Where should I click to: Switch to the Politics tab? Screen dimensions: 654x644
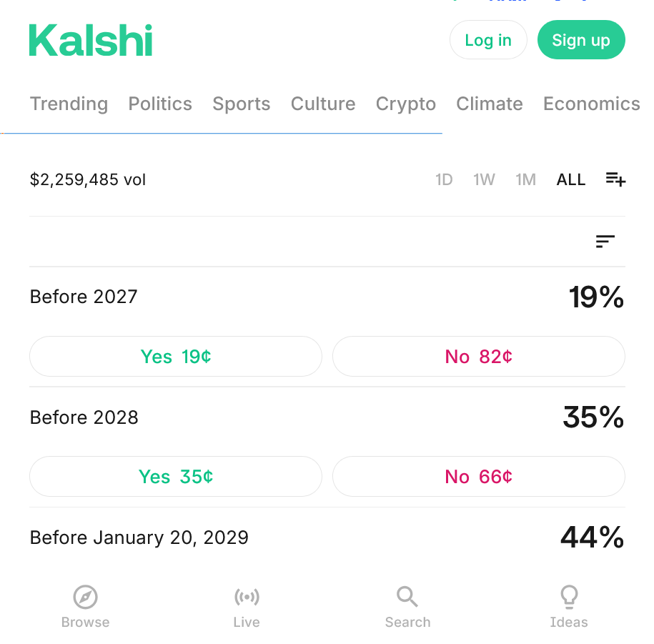click(160, 104)
